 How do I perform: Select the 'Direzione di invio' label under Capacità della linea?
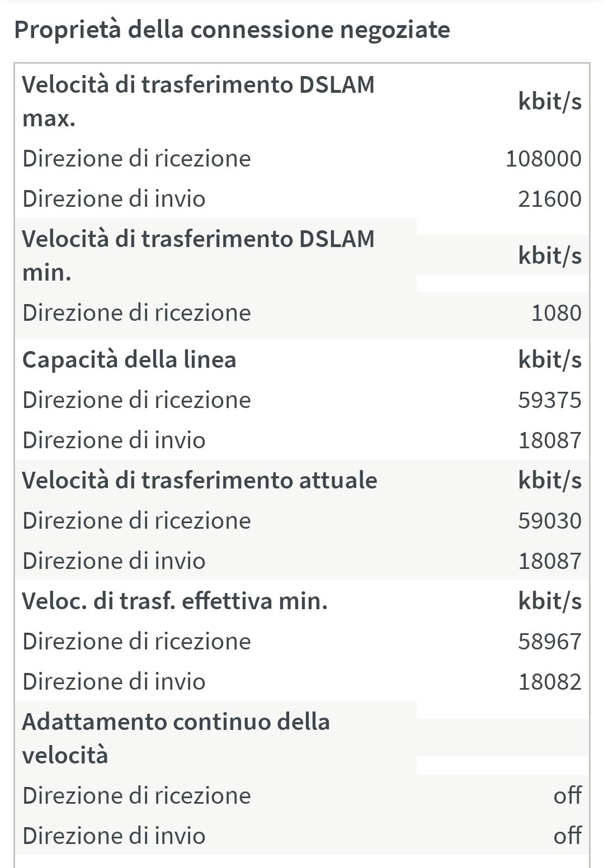(114, 440)
